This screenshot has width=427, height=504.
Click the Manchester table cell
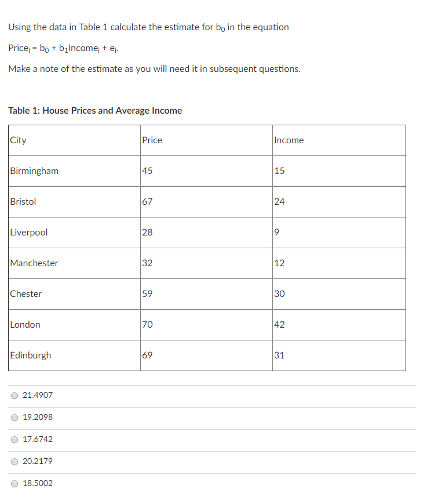tap(34, 263)
